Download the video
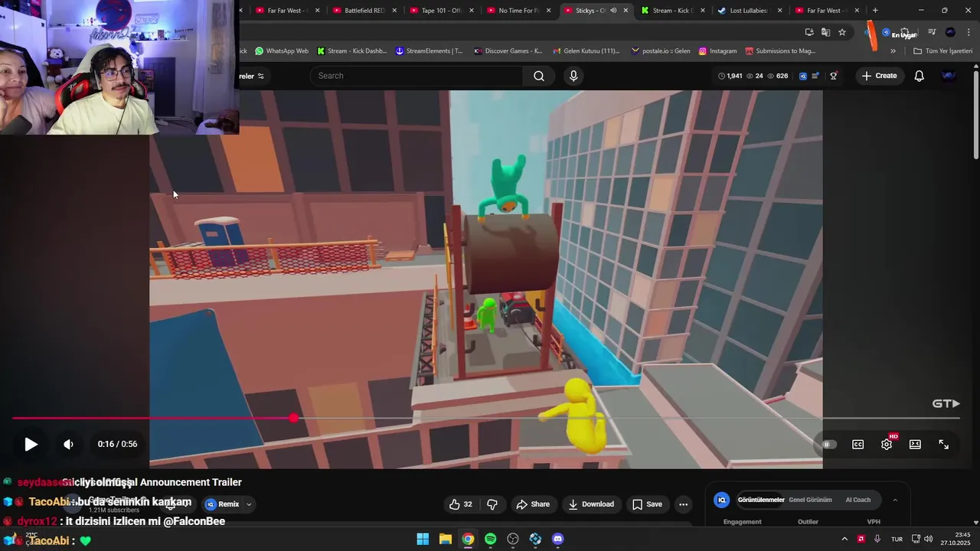 click(590, 504)
